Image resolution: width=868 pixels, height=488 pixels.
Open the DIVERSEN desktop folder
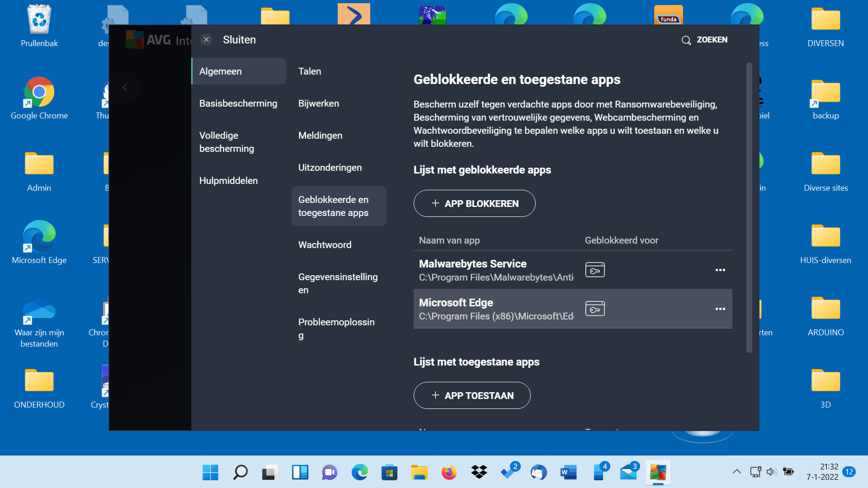(x=826, y=26)
